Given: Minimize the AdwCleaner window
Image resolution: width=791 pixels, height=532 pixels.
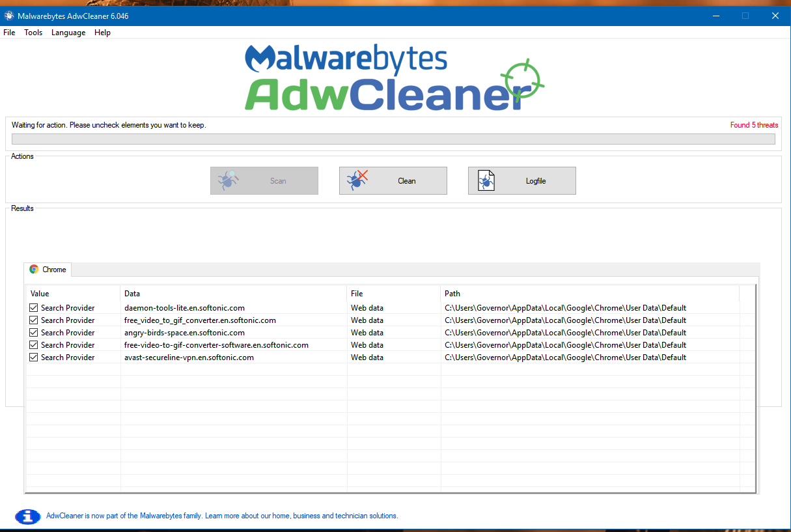Looking at the screenshot, I should [715, 16].
